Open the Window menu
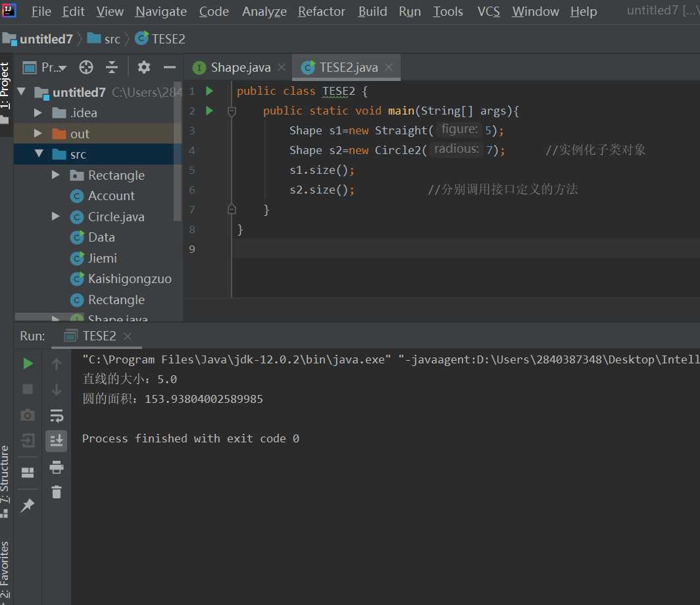This screenshot has width=700, height=605. [536, 11]
